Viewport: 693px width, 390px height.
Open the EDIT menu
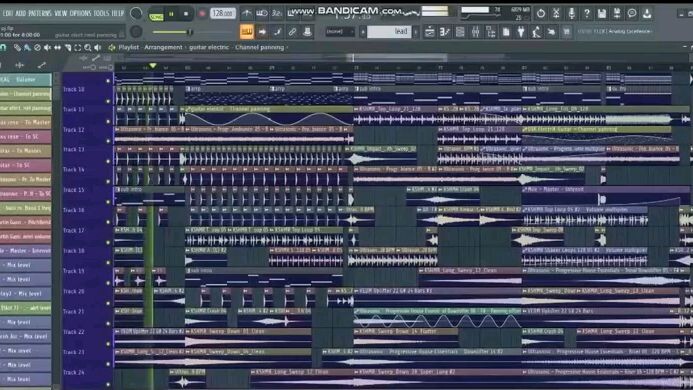coord(7,14)
